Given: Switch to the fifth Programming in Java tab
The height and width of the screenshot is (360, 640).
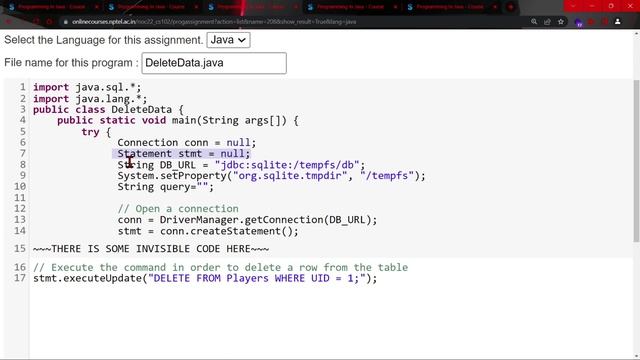Looking at the screenshot, I should pyautogui.click(x=450, y=7).
